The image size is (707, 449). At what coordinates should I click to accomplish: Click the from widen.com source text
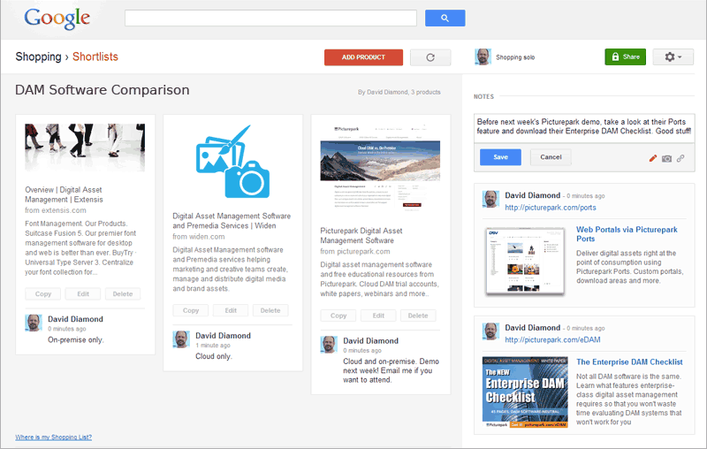click(198, 237)
